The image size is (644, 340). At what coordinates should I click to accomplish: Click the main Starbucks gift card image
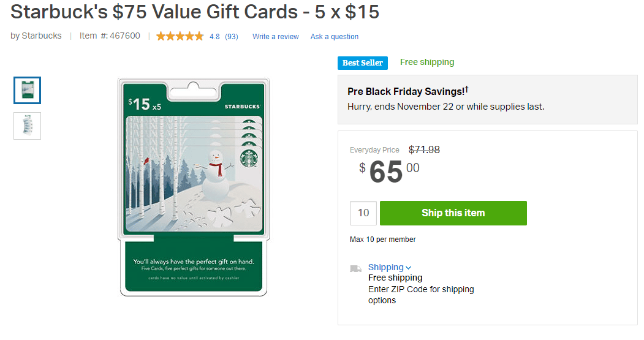pyautogui.click(x=194, y=187)
